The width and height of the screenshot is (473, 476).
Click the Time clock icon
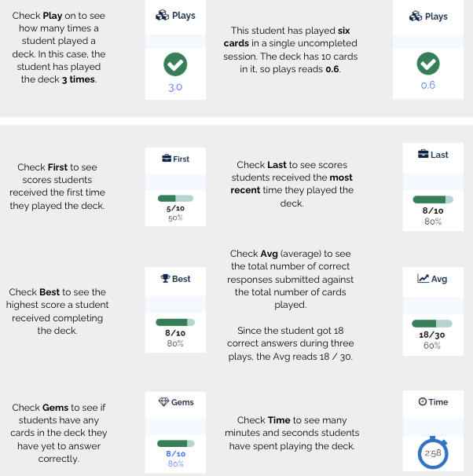[x=423, y=401]
